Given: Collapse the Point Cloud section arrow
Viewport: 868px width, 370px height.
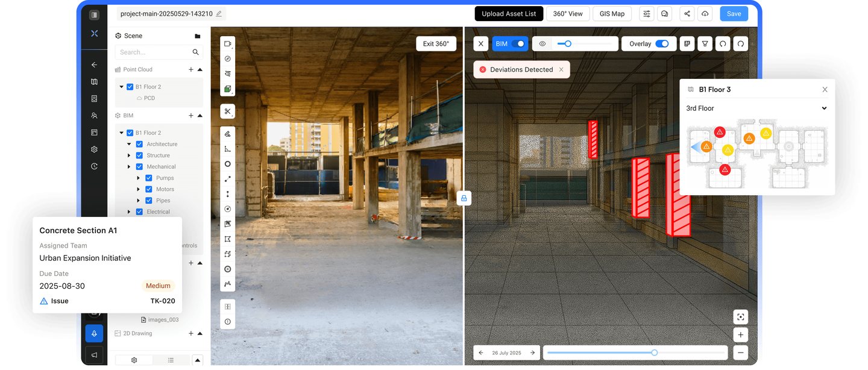Looking at the screenshot, I should [x=200, y=69].
